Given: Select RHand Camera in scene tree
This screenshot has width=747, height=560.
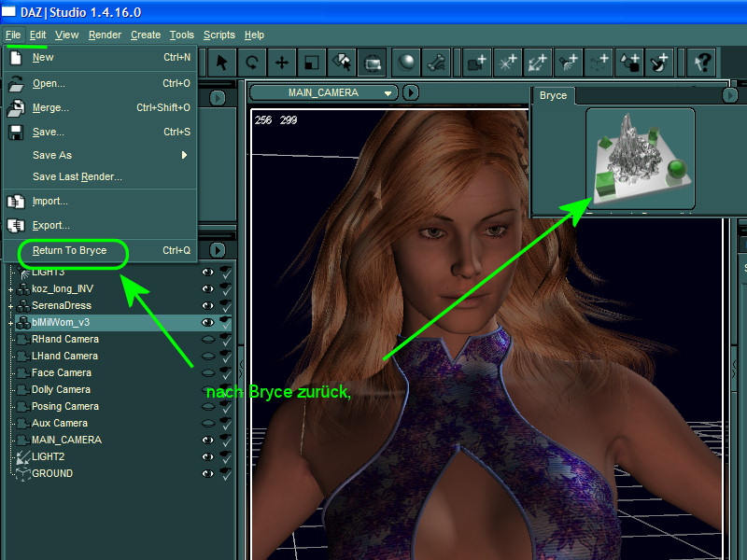Looking at the screenshot, I should point(65,340).
